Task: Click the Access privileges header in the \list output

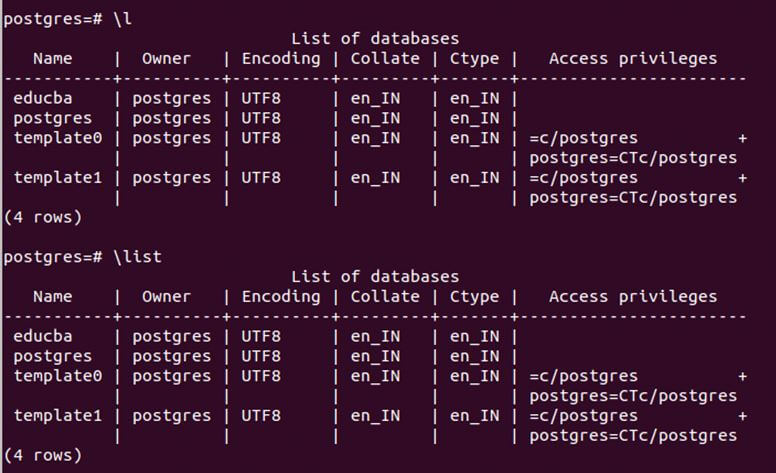Action: (632, 297)
